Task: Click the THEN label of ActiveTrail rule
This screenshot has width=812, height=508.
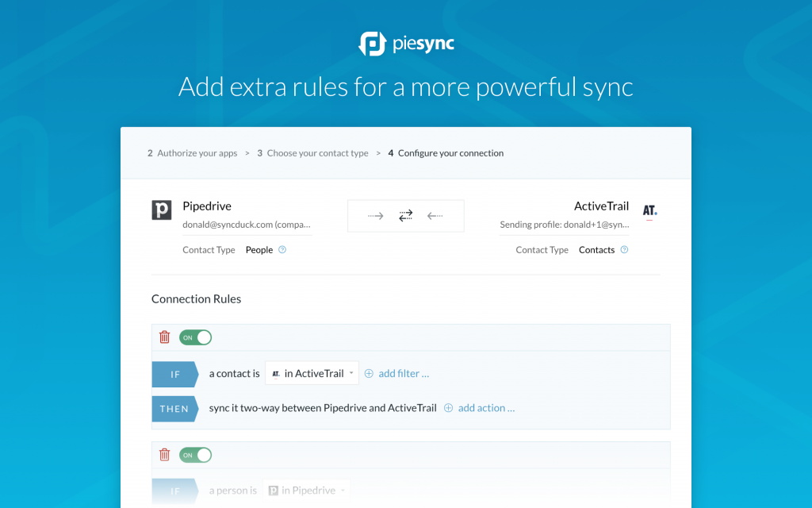Action: (175, 409)
